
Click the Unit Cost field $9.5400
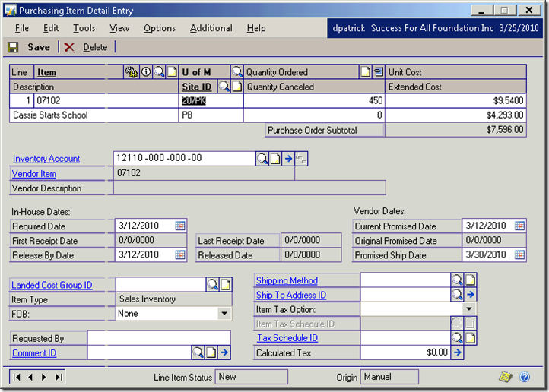coord(455,101)
